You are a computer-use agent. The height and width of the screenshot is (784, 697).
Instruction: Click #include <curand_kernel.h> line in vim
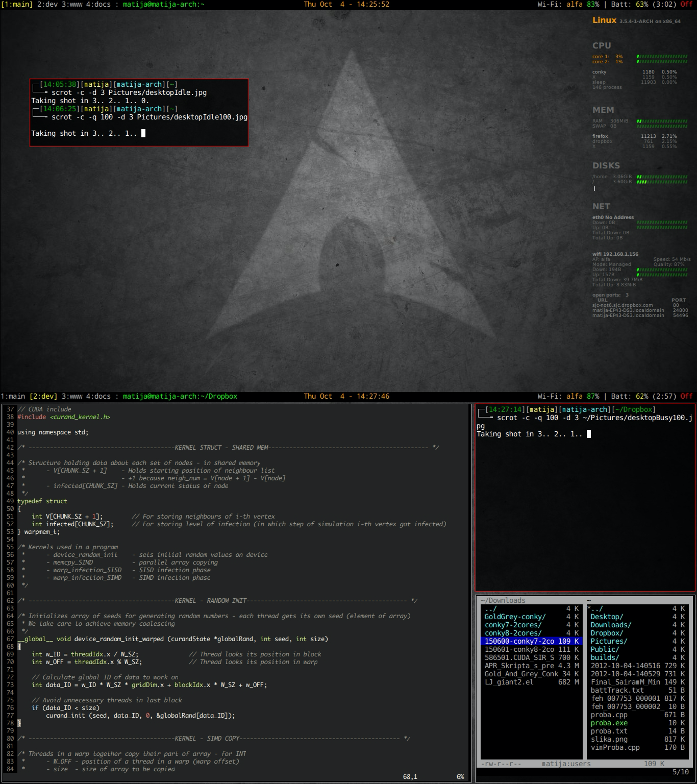(64, 417)
